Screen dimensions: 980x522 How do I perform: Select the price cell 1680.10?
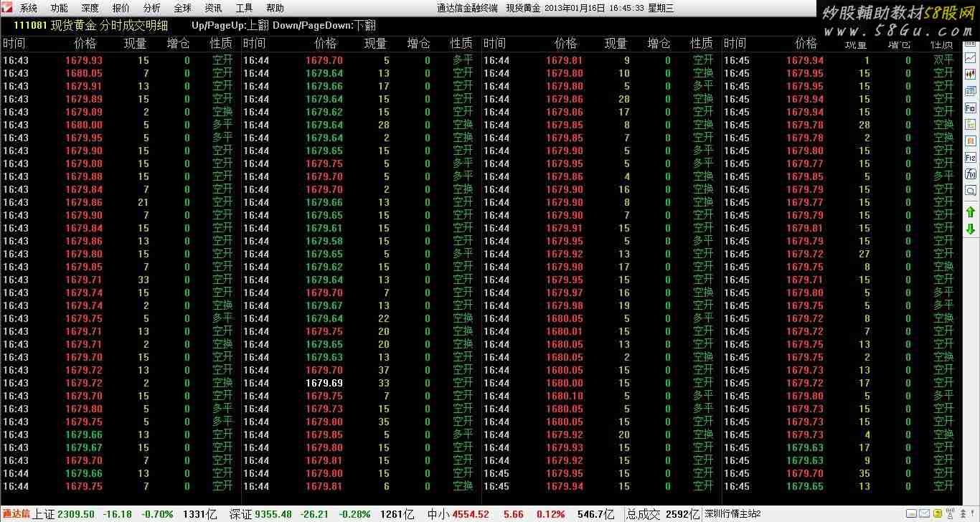pos(565,396)
